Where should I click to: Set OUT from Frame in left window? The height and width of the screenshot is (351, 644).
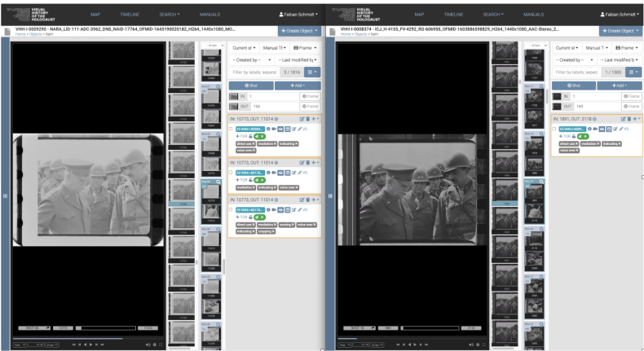click(310, 107)
